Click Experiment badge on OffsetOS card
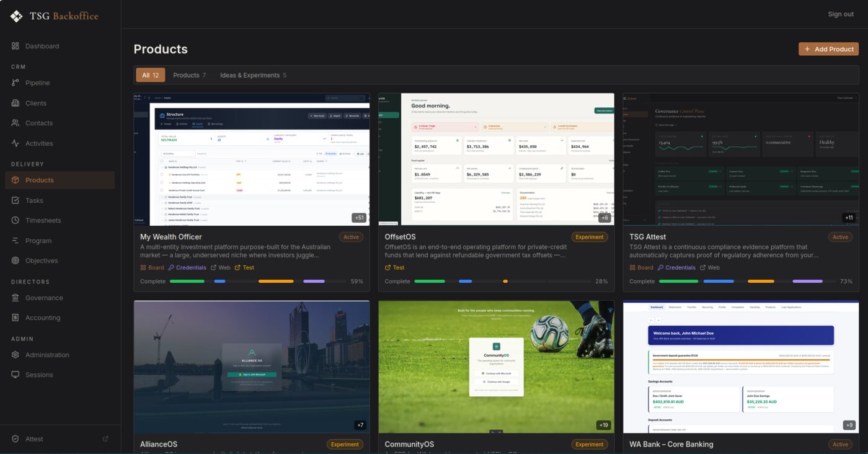This screenshot has height=454, width=868. (590, 237)
